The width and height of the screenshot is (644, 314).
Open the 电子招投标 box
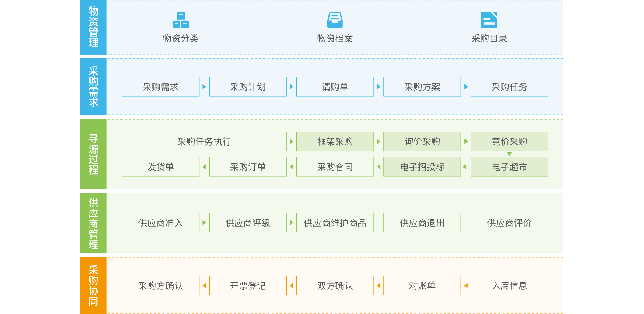(x=422, y=167)
